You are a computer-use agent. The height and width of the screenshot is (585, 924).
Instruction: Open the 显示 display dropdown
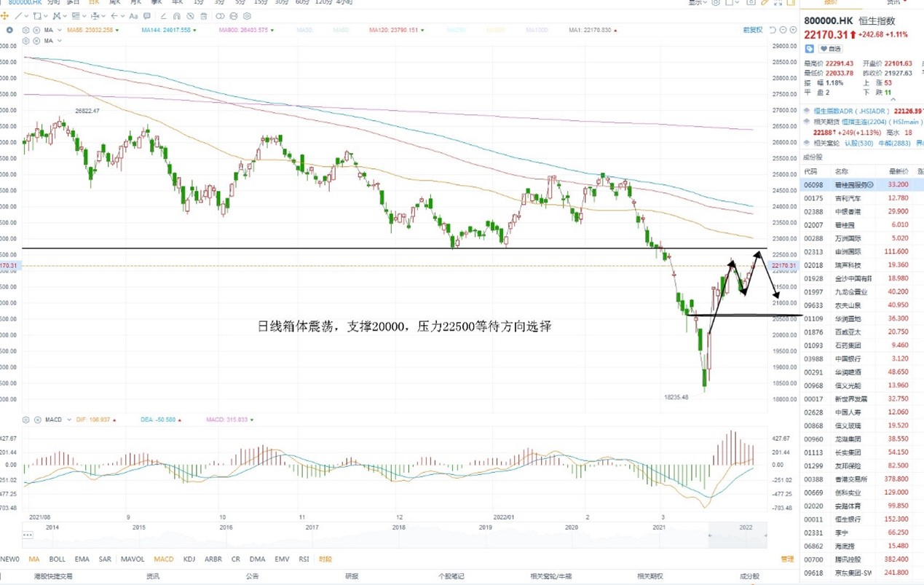698,2
